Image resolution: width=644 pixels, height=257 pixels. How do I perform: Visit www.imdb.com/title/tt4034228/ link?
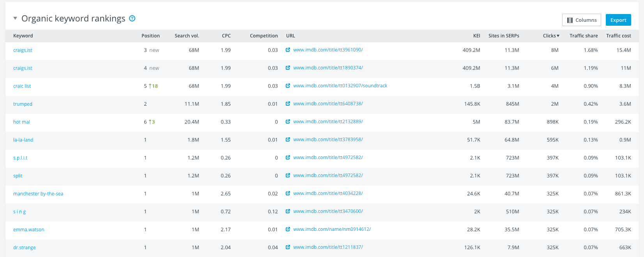pos(328,193)
